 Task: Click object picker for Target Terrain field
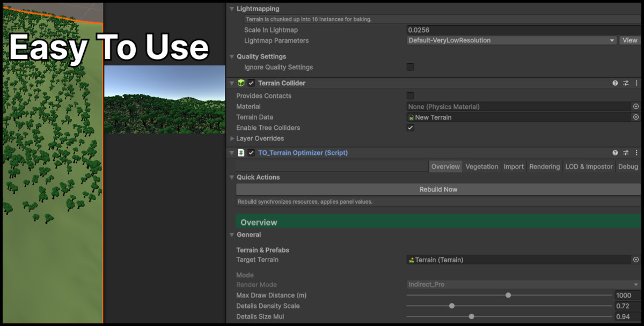coord(636,260)
